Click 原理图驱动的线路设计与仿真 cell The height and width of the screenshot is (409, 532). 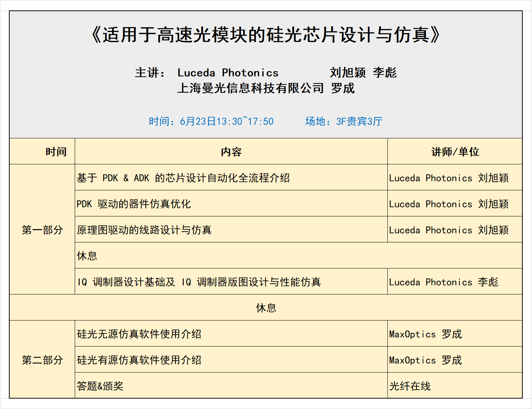click(231, 229)
